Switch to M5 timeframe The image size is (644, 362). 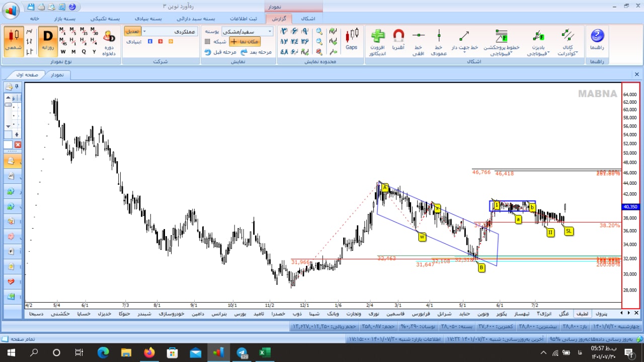pos(73,30)
